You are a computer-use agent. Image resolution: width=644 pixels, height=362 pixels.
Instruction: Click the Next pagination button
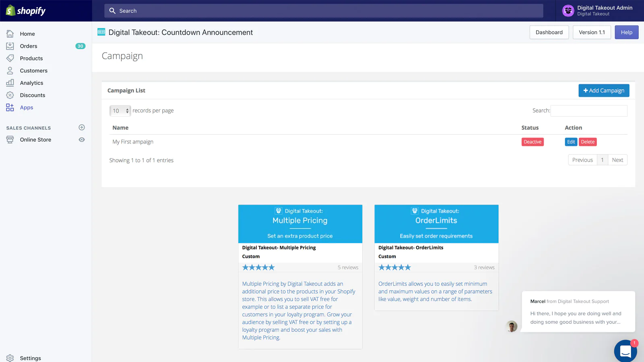[x=617, y=160]
